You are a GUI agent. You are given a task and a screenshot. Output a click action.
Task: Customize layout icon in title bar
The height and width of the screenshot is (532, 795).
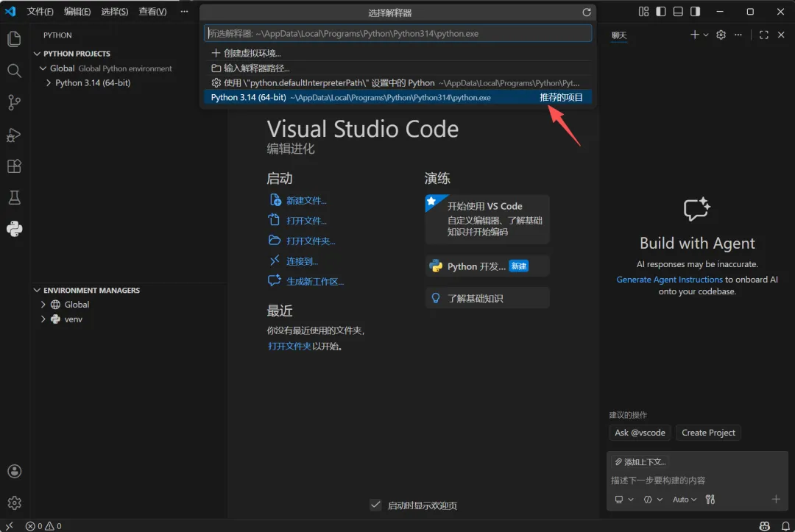pos(644,11)
